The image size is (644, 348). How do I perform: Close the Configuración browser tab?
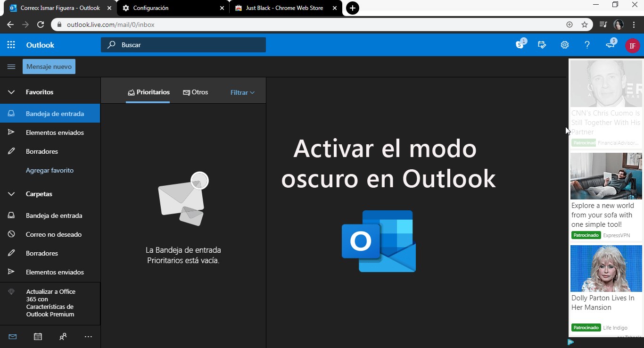tap(222, 8)
